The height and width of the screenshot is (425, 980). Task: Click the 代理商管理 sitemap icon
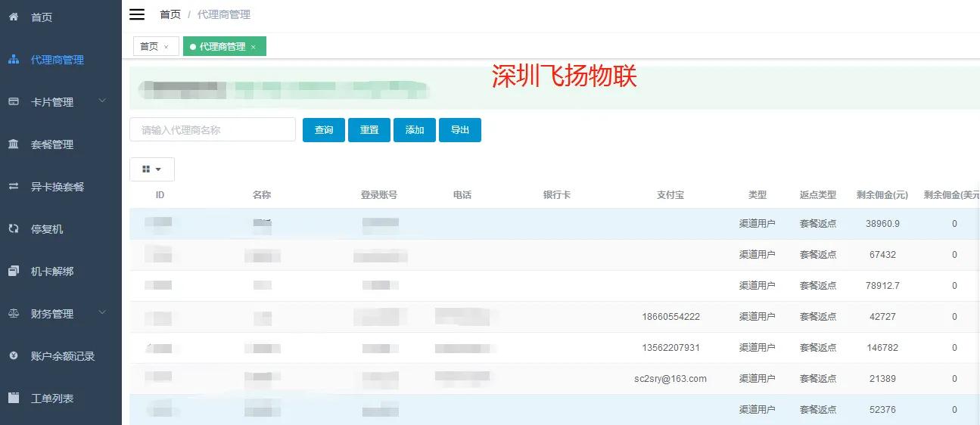[x=13, y=59]
